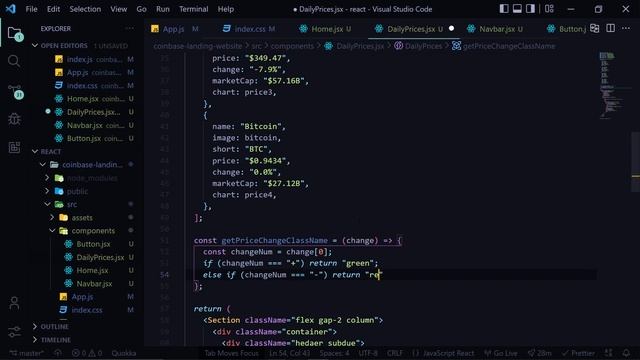Screen dimensions: 640x360
Task: Click the Split Editor Right icon
Action: click(x=611, y=28)
